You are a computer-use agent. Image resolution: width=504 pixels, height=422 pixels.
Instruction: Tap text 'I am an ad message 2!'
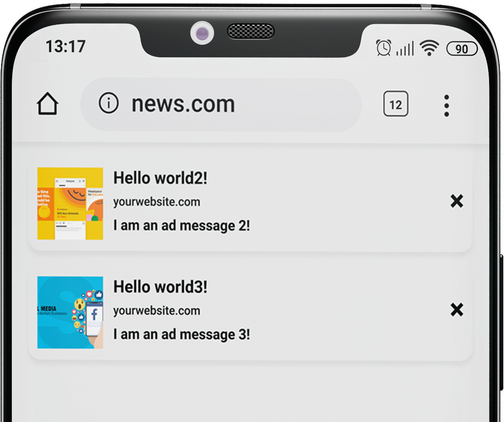click(182, 226)
